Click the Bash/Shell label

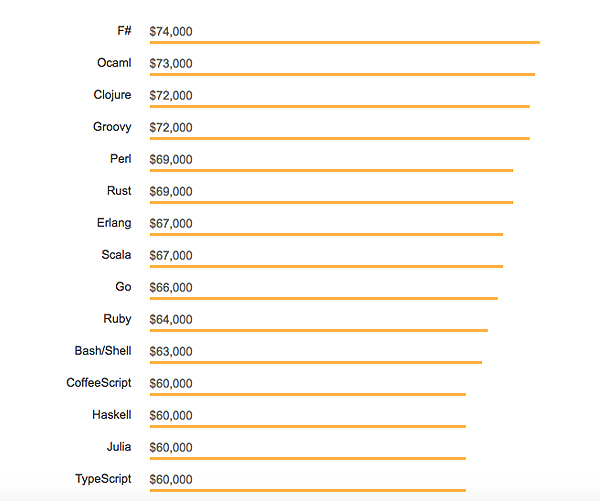click(x=103, y=351)
